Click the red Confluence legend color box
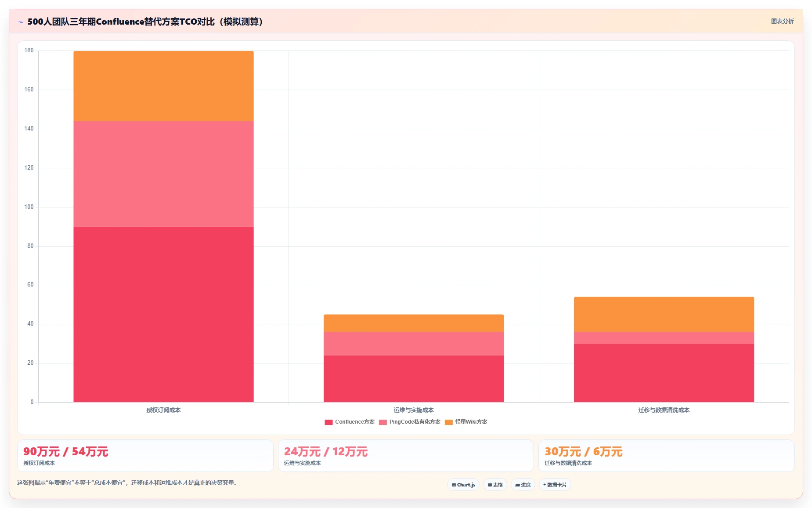Screen dimensions: 812x508 (328, 422)
